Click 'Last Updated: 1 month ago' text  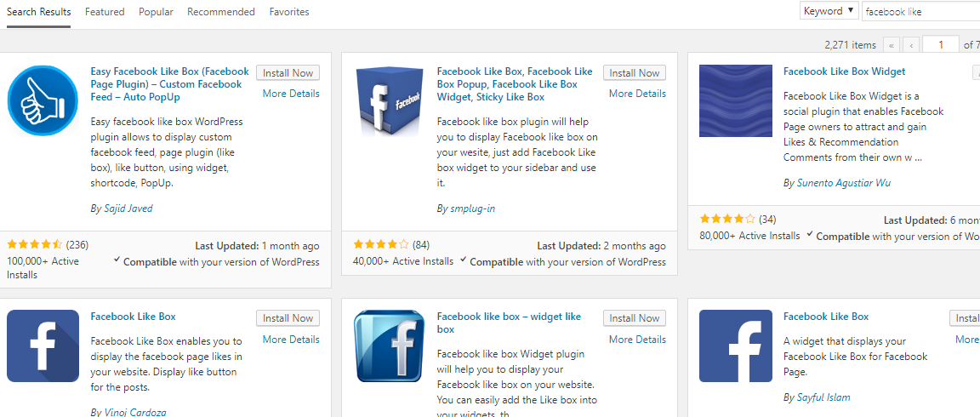click(x=258, y=246)
